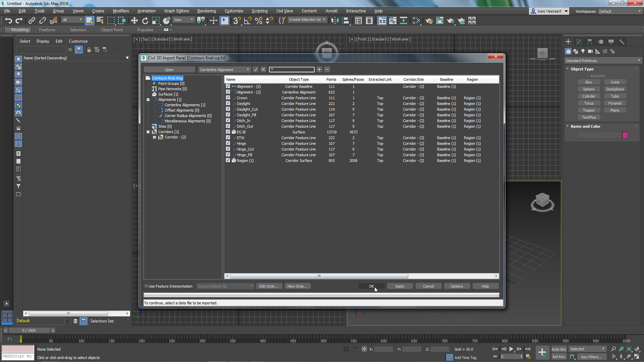Open the Civil View menu
The image size is (644, 362).
point(284,11)
